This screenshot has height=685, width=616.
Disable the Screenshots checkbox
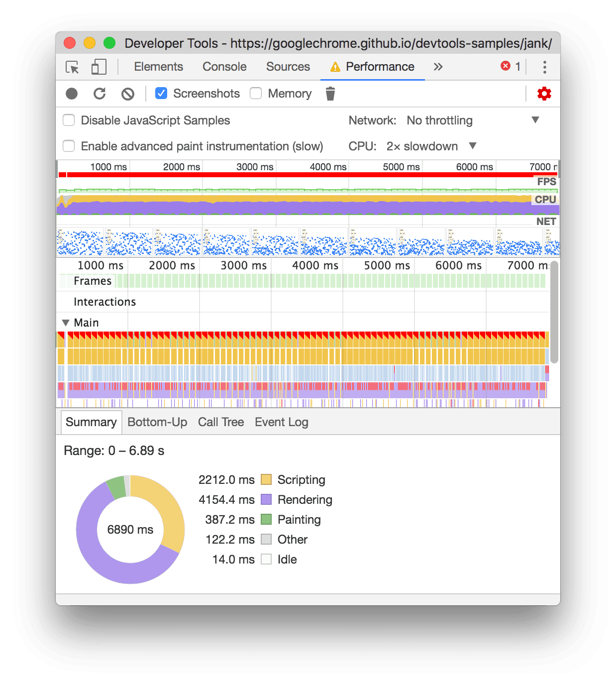click(x=161, y=93)
